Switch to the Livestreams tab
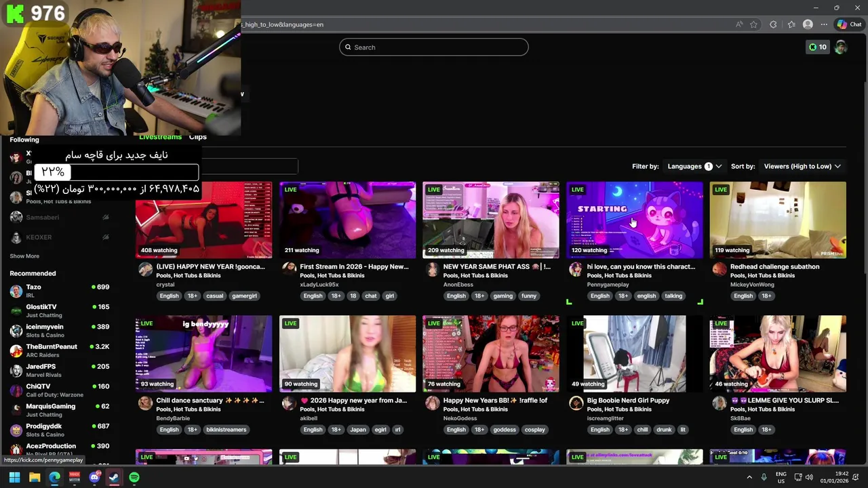868x488 pixels. 161,137
